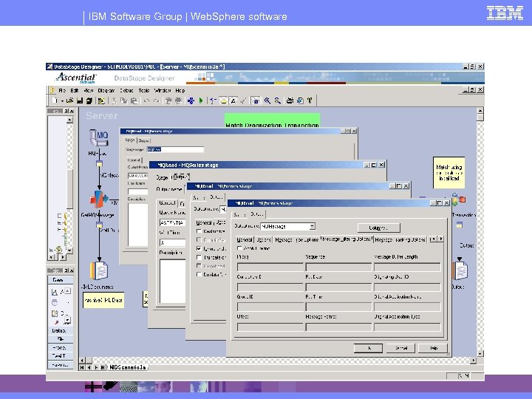Screen dimensions: 532x399
Task: Click the Zoom Out magnifier icon
Action: click(x=278, y=100)
